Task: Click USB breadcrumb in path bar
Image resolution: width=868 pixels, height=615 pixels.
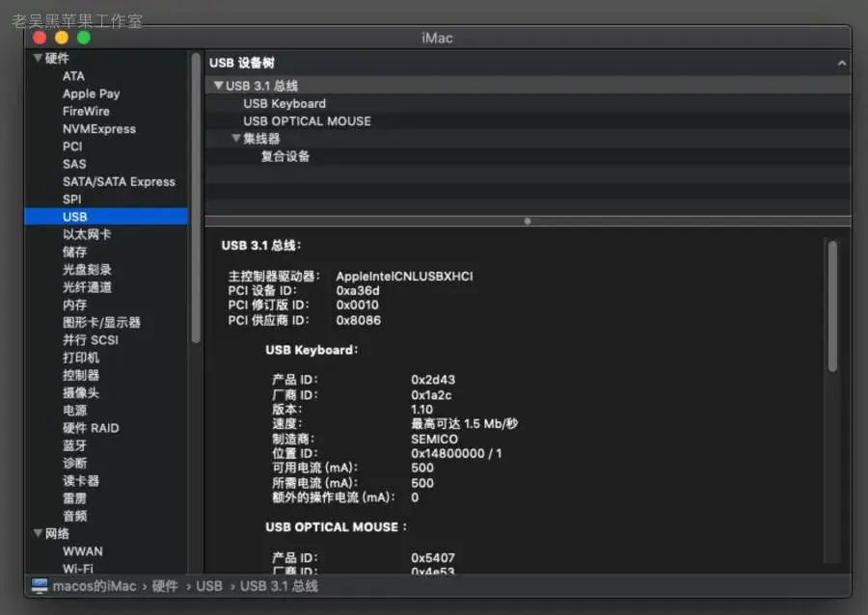Action: [x=209, y=586]
